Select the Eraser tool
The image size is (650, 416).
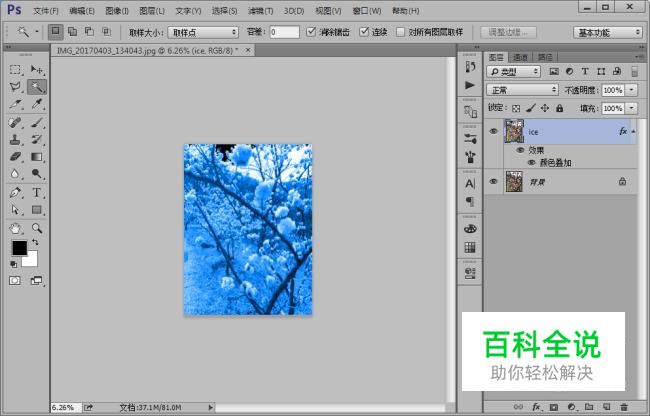[15, 157]
